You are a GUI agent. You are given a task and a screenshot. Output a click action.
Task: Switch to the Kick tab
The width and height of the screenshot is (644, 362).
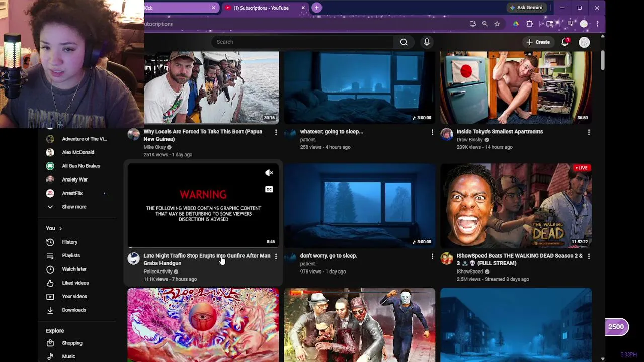[x=176, y=8]
